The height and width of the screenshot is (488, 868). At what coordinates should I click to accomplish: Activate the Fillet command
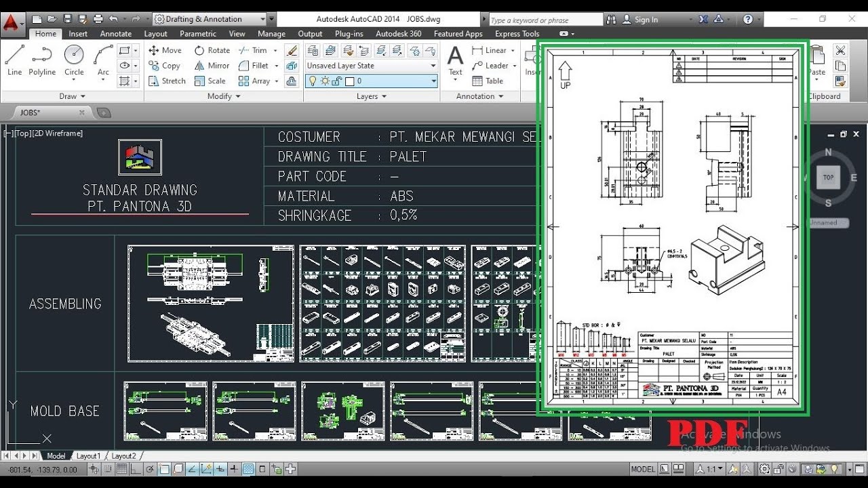[x=254, y=66]
